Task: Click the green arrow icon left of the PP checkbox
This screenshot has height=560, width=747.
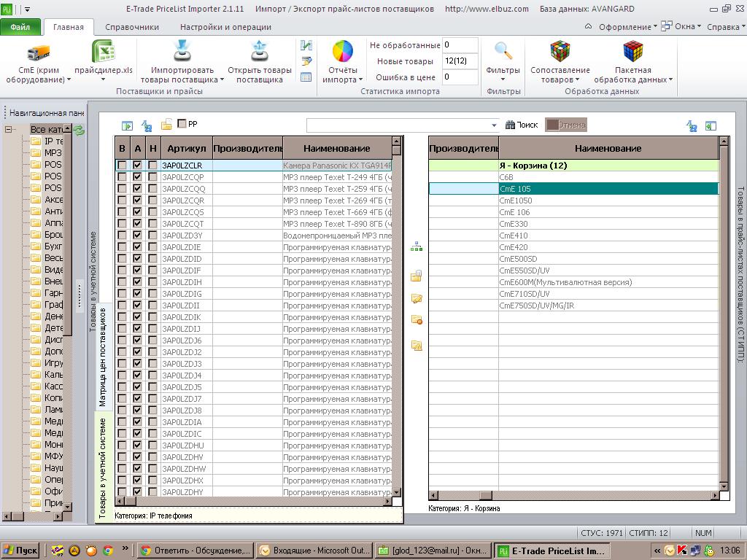Action: click(x=127, y=125)
